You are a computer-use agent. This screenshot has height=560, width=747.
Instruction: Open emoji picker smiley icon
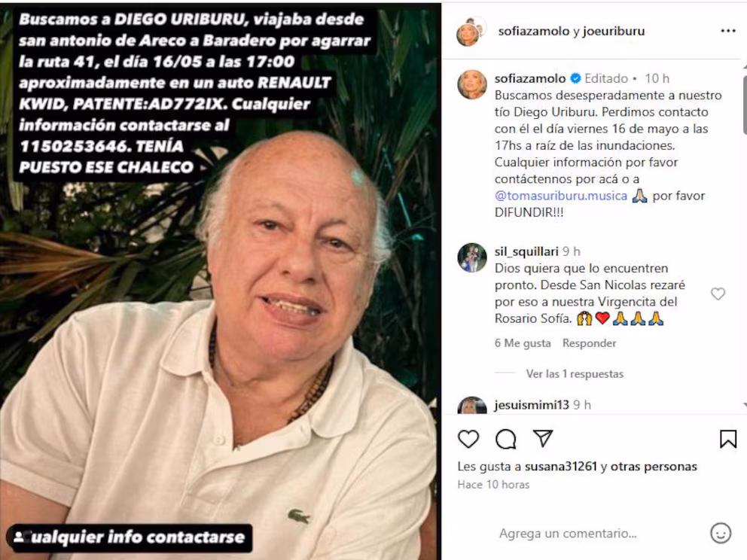pos(721,533)
